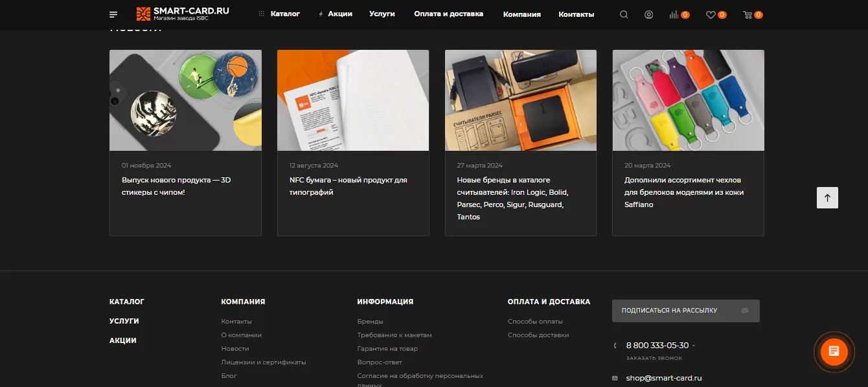Expand the phone number dropdown arrow
Screen dimensions: 868x387
[x=694, y=346]
